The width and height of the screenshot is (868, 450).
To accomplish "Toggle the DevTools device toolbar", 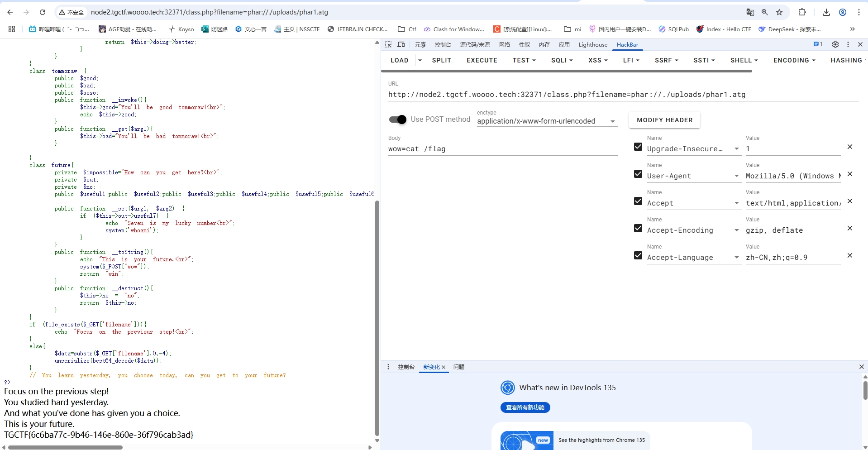I will click(x=401, y=44).
